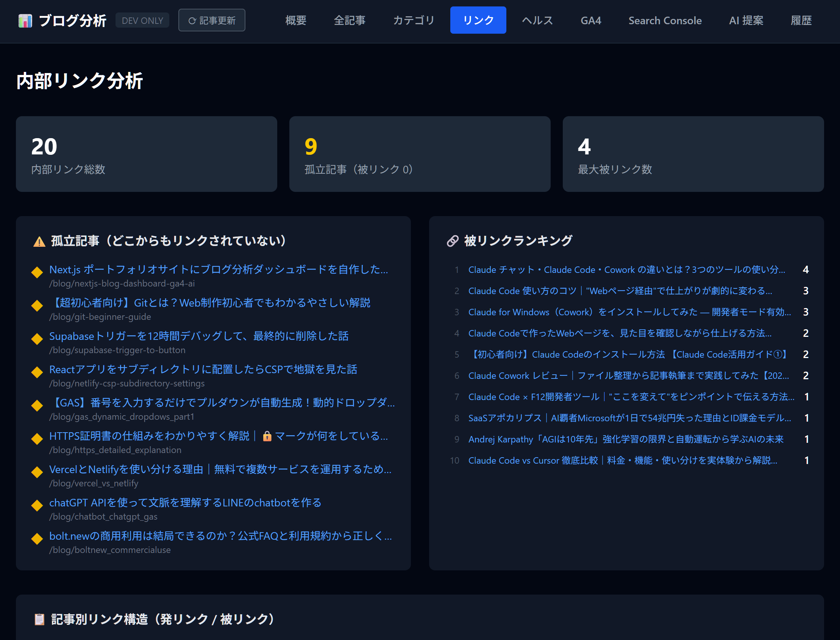Open the Search Console tab
This screenshot has width=840, height=640.
pyautogui.click(x=665, y=20)
